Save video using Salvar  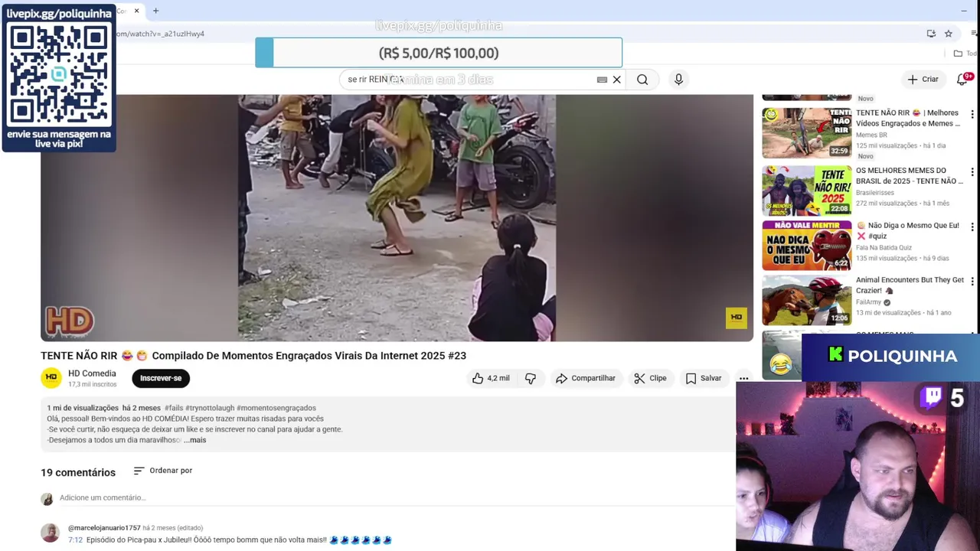(x=704, y=378)
